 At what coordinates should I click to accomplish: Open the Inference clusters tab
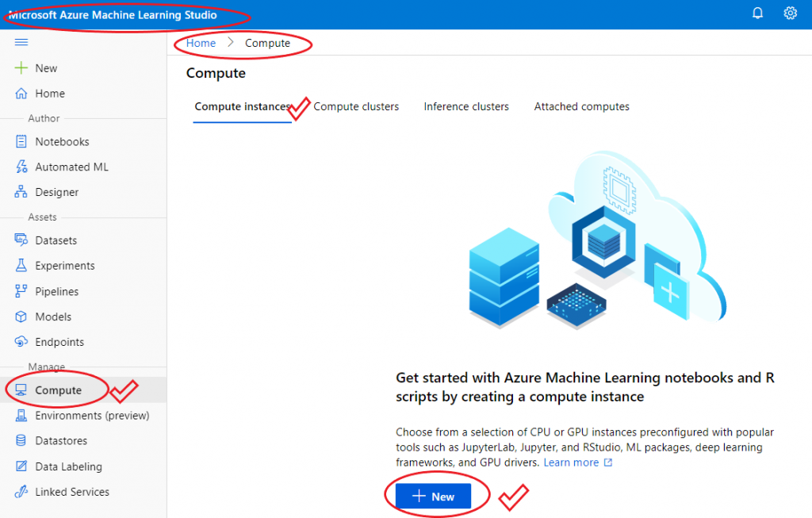[x=466, y=107]
